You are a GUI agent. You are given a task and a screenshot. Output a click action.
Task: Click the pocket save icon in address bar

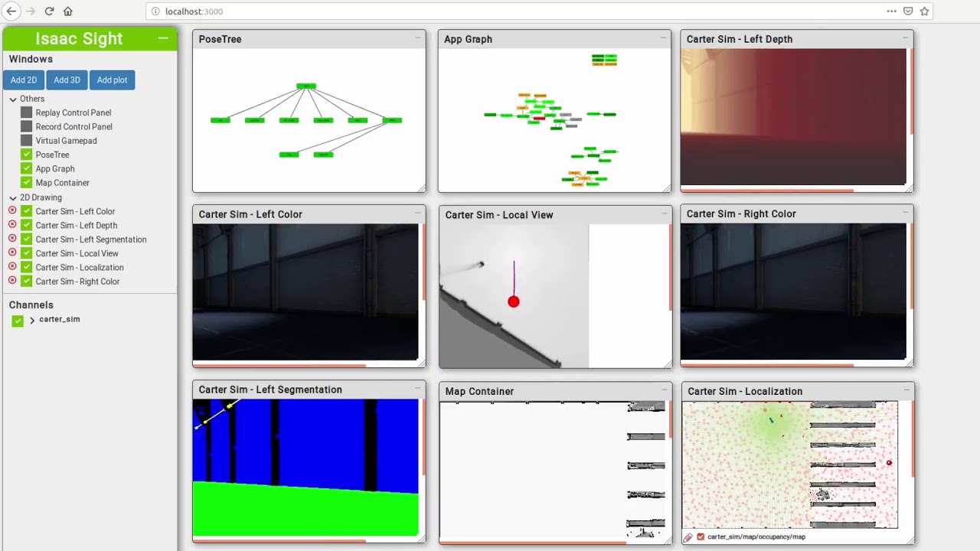tap(908, 11)
